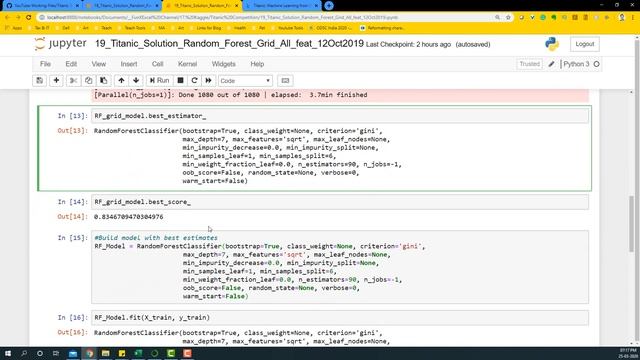
Task: Open the Edit menu
Action: [71, 64]
